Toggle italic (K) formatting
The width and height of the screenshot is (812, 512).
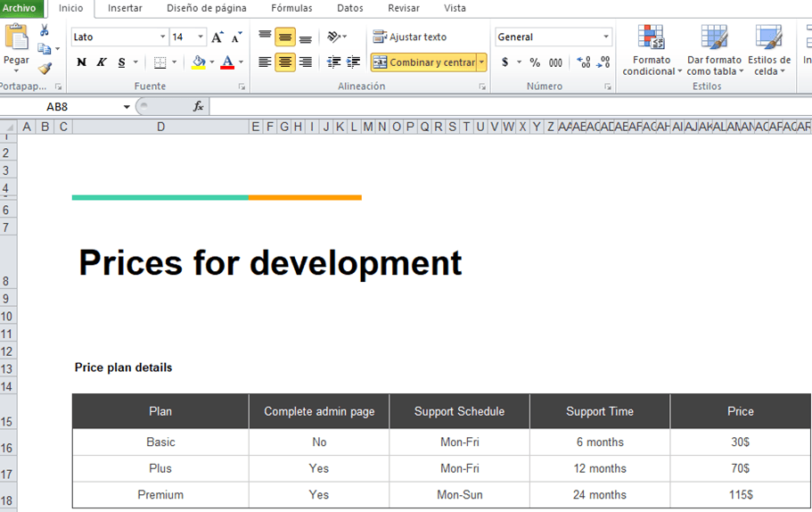click(102, 62)
